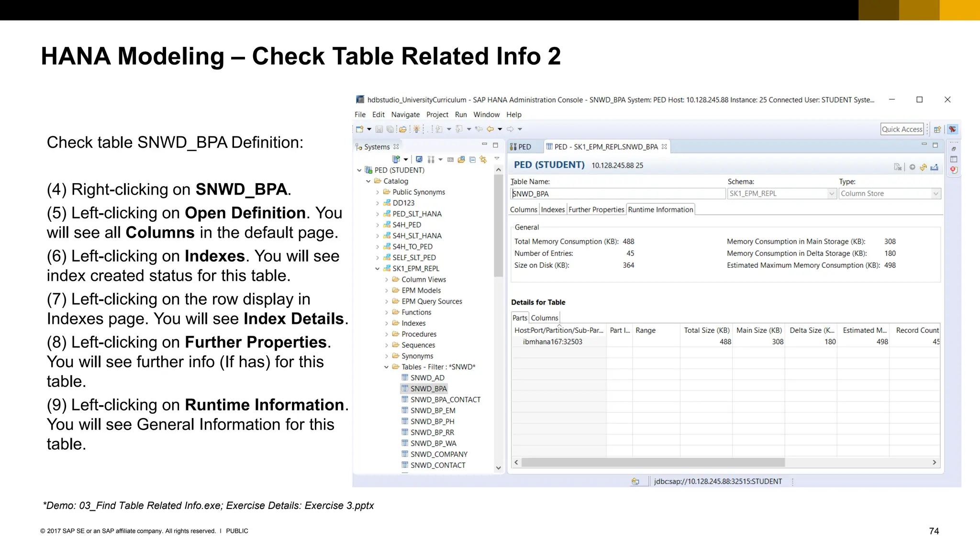The image size is (980, 551).
Task: Open the Window menu
Action: pos(486,115)
